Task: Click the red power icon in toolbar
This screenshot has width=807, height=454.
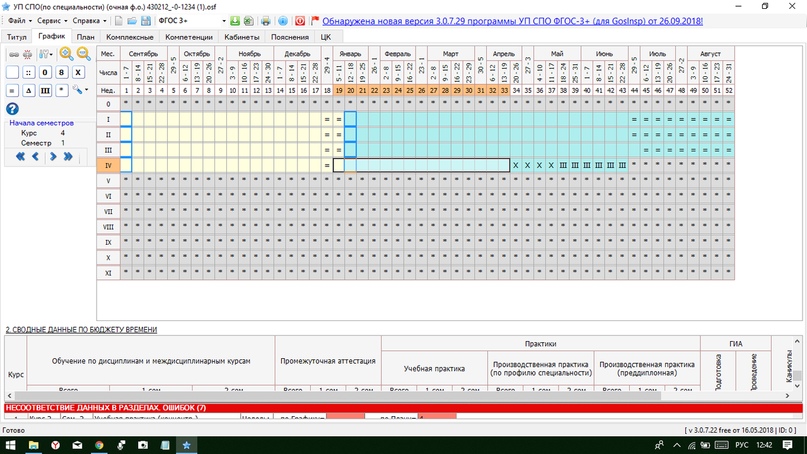Action: pyautogui.click(x=300, y=21)
